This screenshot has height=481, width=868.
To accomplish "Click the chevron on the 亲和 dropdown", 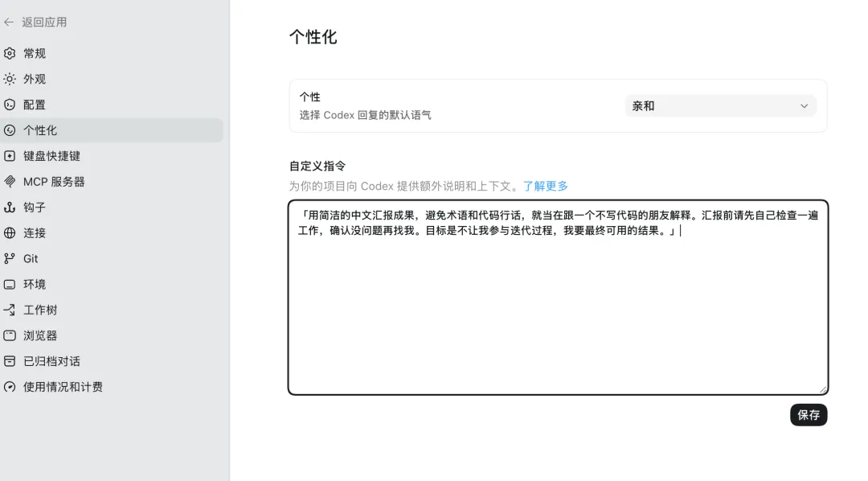I will [804, 106].
